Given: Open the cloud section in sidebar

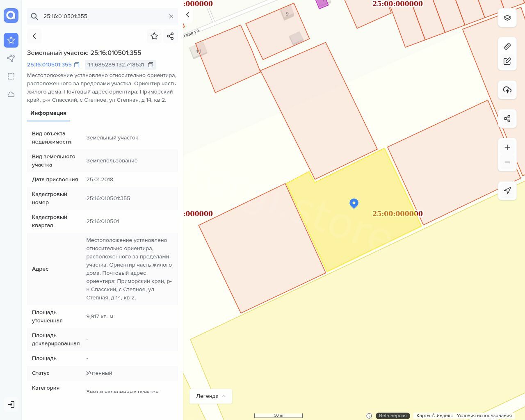Looking at the screenshot, I should coord(11,94).
